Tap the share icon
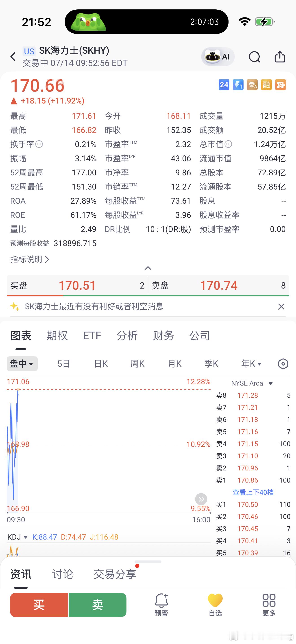Screen dimensions: 296x644 tap(280, 57)
